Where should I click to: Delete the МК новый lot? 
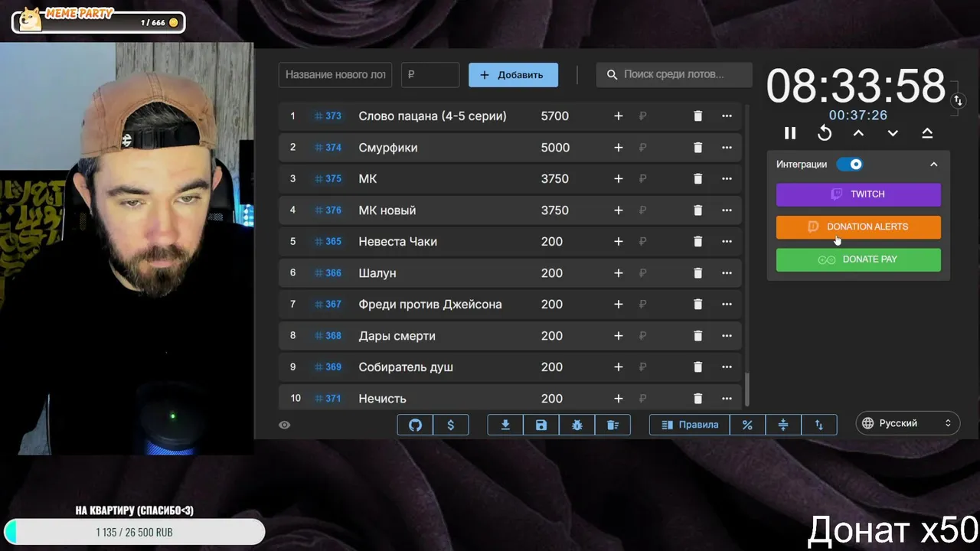pos(697,210)
